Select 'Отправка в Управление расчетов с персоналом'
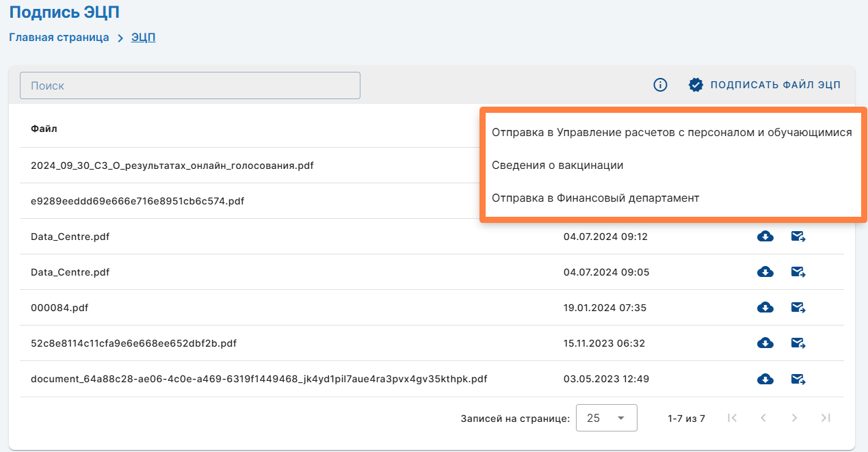Viewport: 868px width, 452px height. point(672,133)
